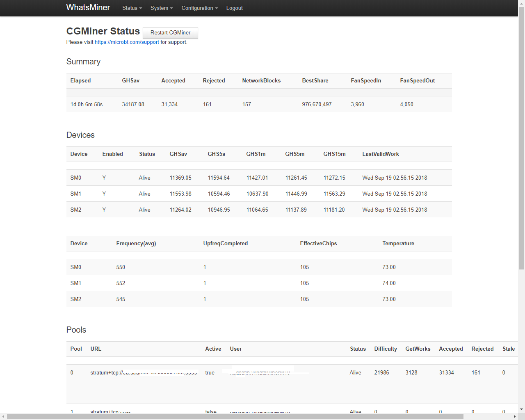Click the Stale column header
This screenshot has width=525, height=420.
509,349
